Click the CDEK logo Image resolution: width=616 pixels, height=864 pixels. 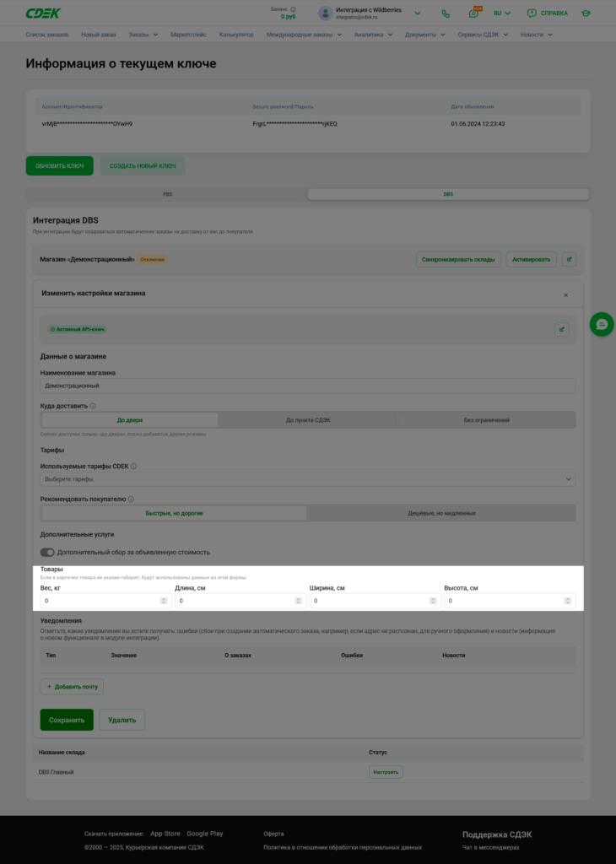43,13
